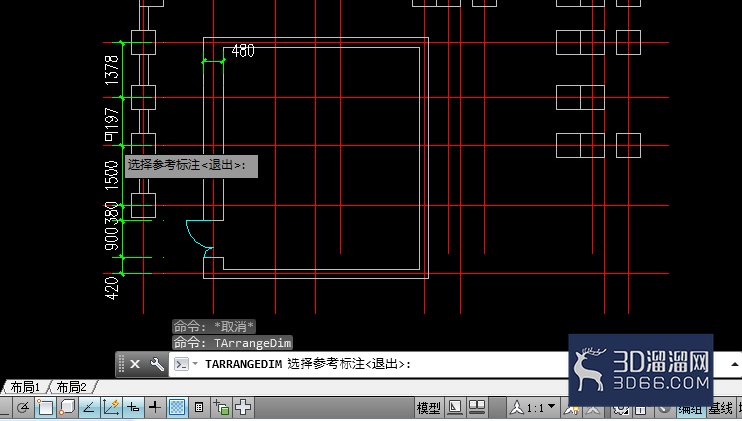Image resolution: width=742 pixels, height=421 pixels.
Task: Toggle dynamic input icon
Action: point(133,407)
